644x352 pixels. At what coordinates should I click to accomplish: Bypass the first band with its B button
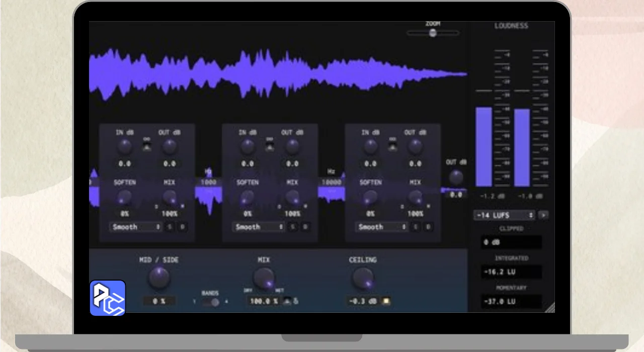point(182,227)
